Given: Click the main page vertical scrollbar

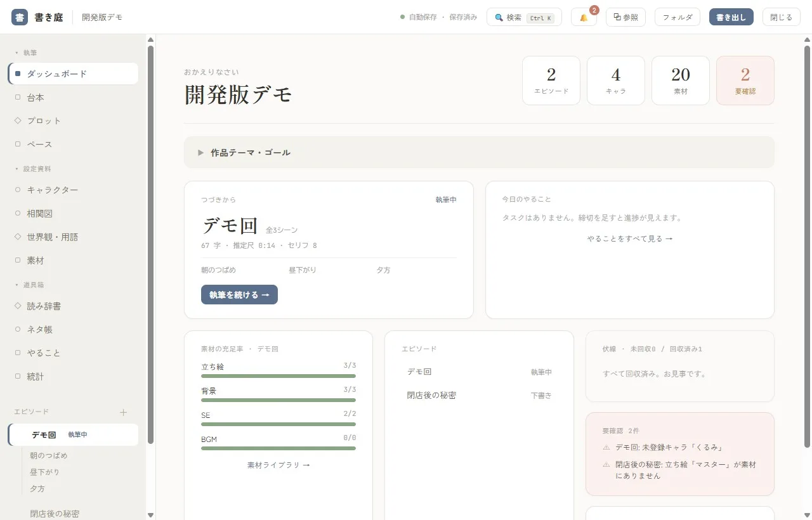Looking at the screenshot, I should (x=807, y=246).
